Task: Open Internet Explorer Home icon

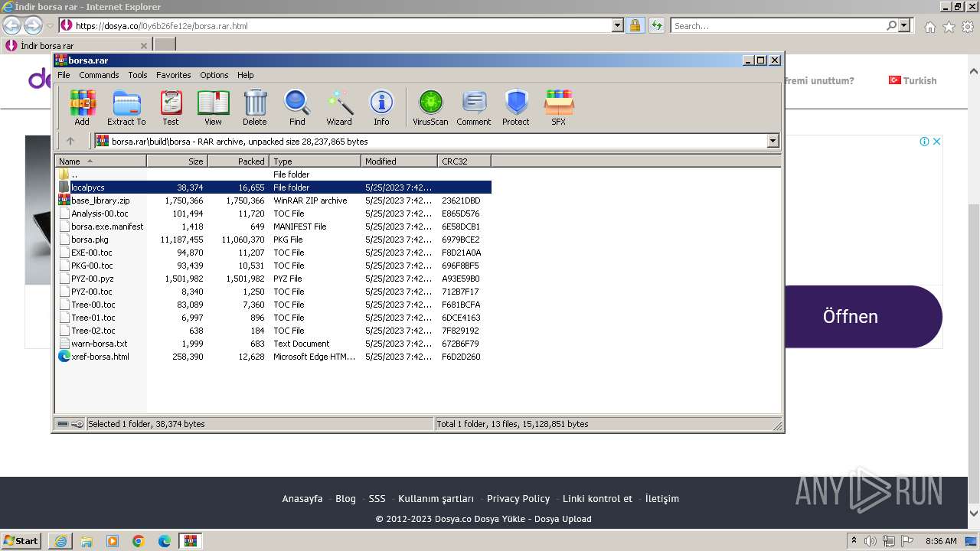Action: [929, 27]
